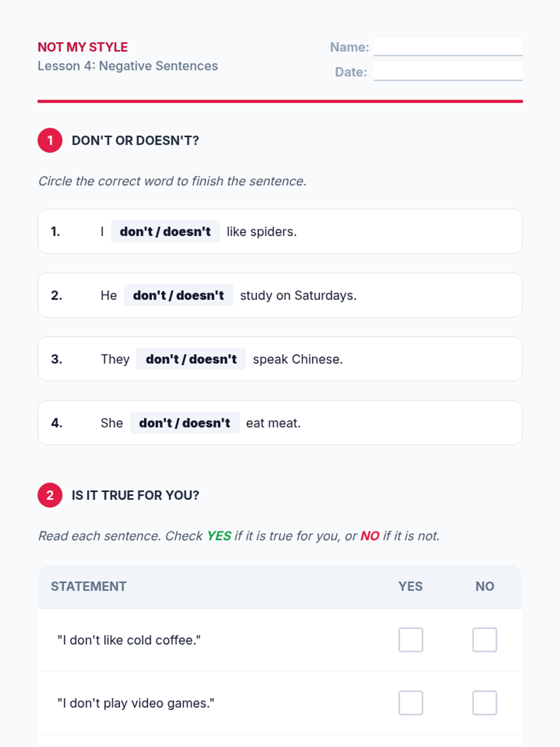Click the section 2 number badge
Viewport: 560px width, 747px height.
(x=50, y=495)
